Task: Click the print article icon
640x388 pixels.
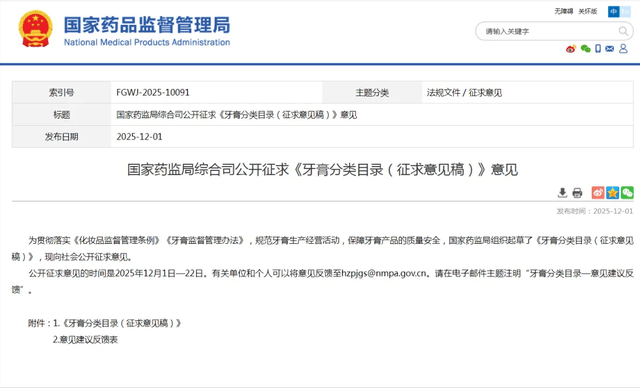Action: [x=577, y=193]
